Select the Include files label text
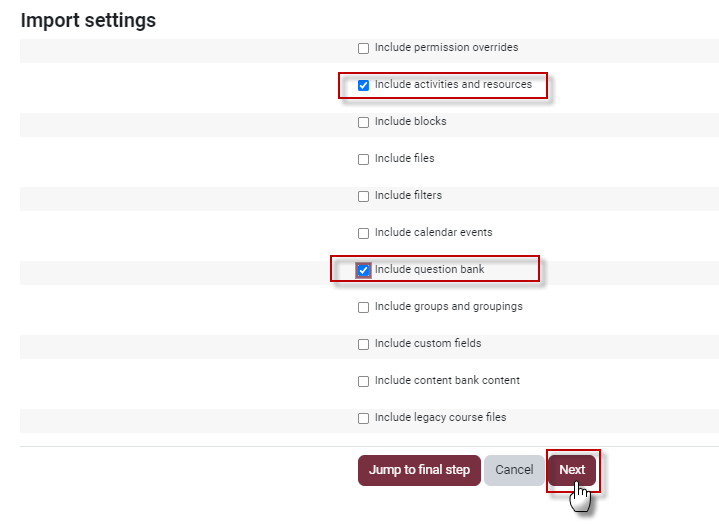Image resolution: width=719 pixels, height=524 pixels. tap(404, 158)
